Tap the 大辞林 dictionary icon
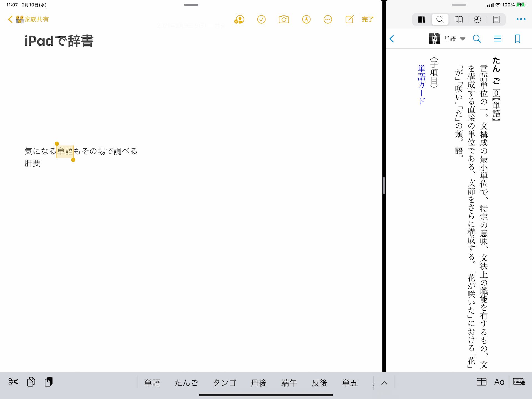Viewport: 532px width, 399px height. tap(434, 39)
